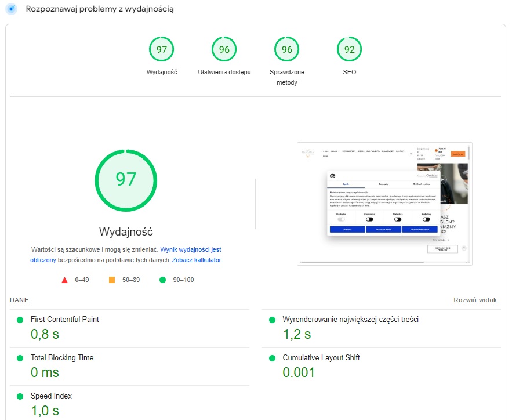Select the 97 Wydajność score gauge at top
The image size is (512, 420).
pyautogui.click(x=162, y=49)
